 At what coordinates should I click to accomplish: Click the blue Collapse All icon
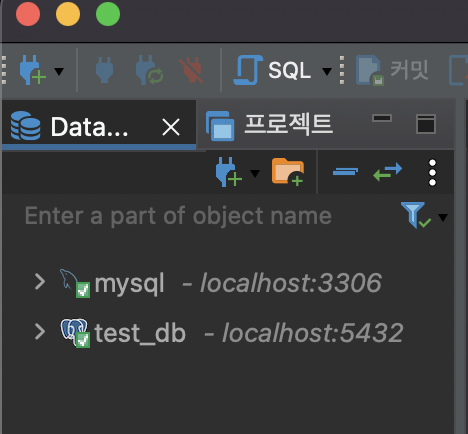pyautogui.click(x=345, y=172)
